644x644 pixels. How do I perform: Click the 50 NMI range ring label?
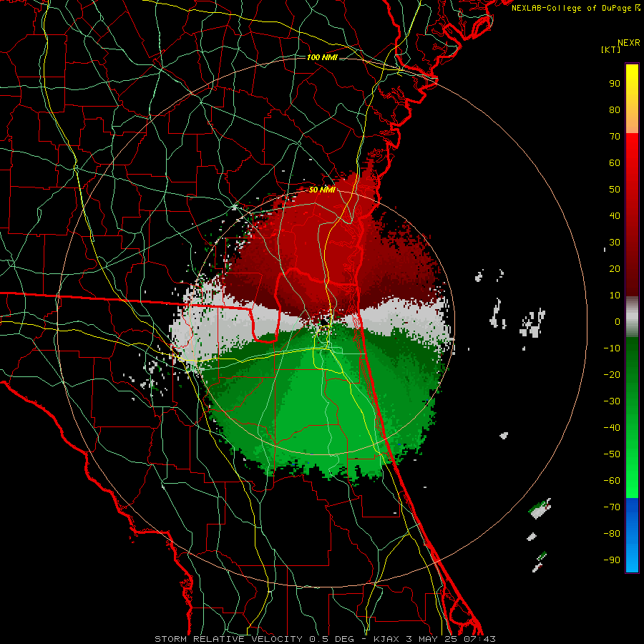322,190
